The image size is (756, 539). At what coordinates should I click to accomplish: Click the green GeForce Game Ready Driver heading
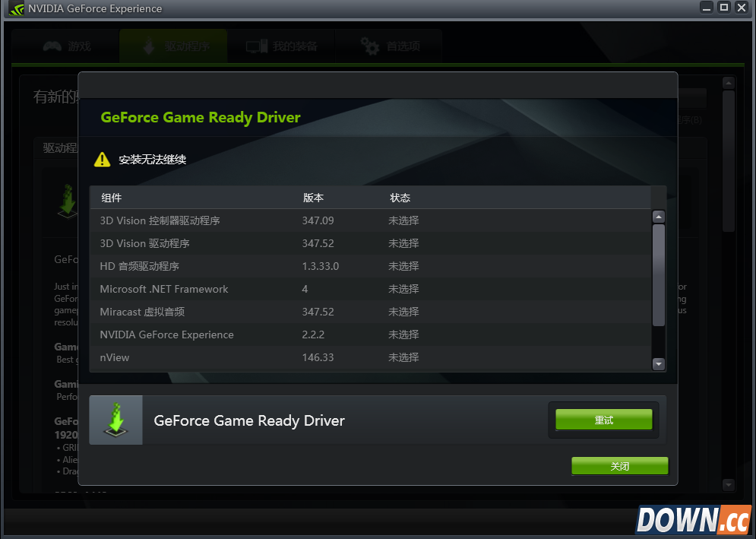pos(201,118)
